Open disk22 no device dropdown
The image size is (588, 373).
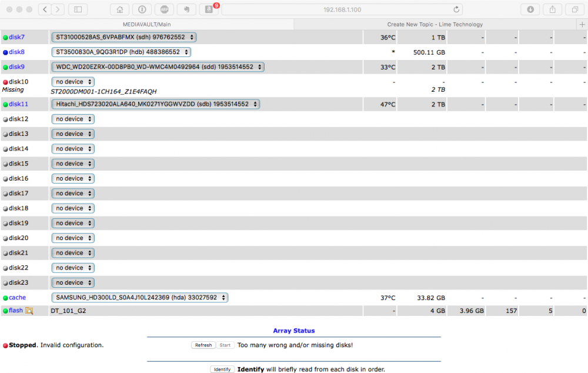pyautogui.click(x=73, y=268)
